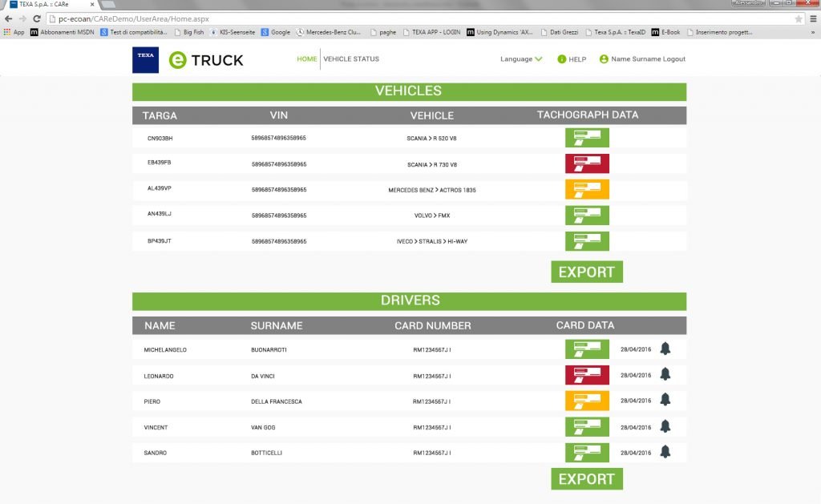Open card data icon for Piero Della Francesca

point(587,401)
